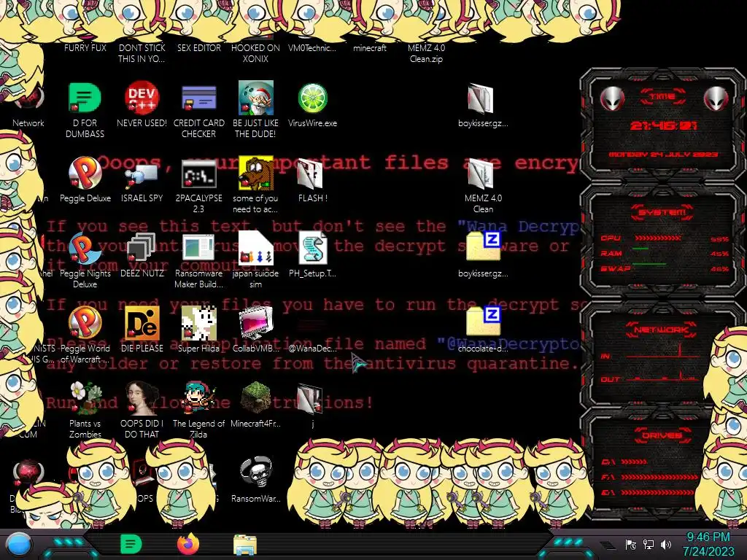Select the 'FURRY FUX' icon label
The height and width of the screenshot is (560, 747).
[85, 48]
